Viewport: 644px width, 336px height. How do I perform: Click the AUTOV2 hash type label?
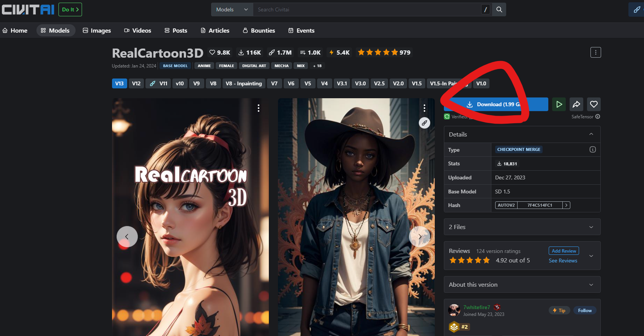click(x=506, y=205)
